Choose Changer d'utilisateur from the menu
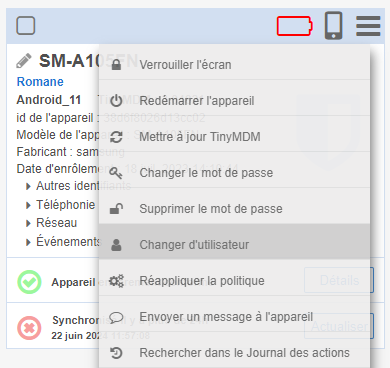This screenshot has width=390, height=368. coord(234,245)
